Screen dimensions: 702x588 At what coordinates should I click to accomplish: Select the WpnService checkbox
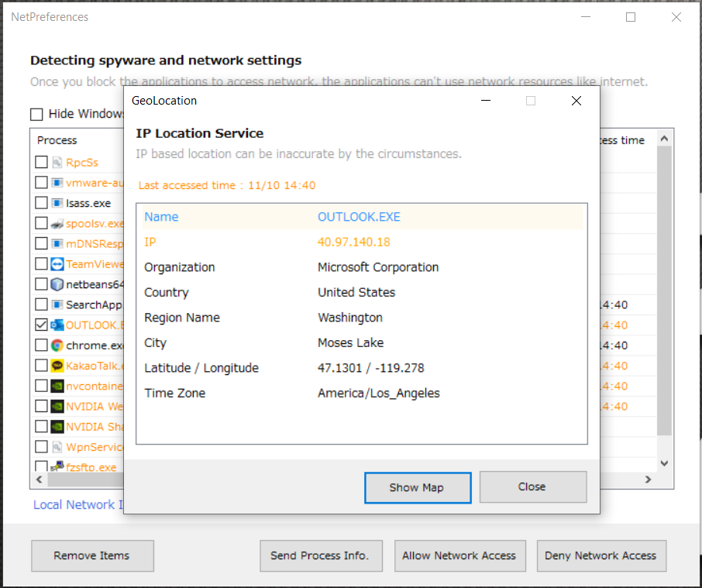point(41,446)
